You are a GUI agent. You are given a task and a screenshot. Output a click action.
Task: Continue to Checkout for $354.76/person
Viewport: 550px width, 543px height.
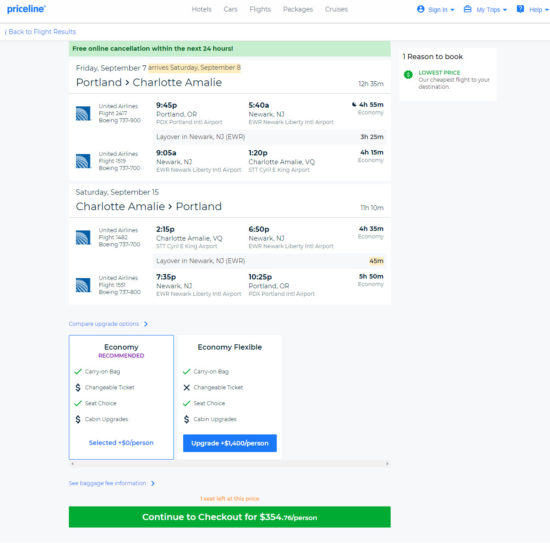(230, 517)
